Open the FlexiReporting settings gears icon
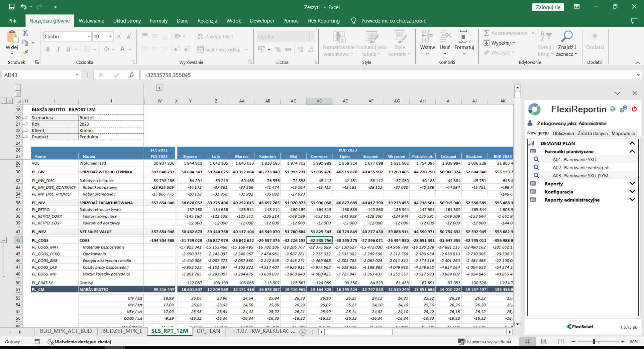 pyautogui.click(x=623, y=109)
